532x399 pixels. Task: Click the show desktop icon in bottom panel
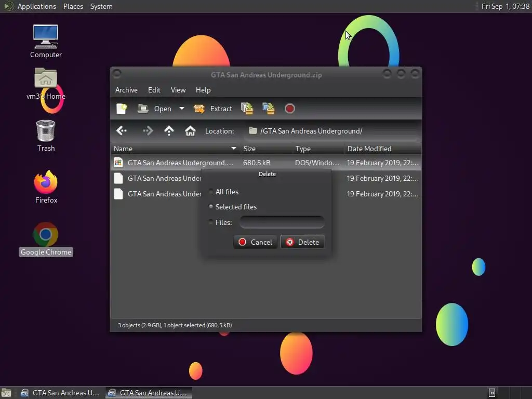click(x=6, y=393)
